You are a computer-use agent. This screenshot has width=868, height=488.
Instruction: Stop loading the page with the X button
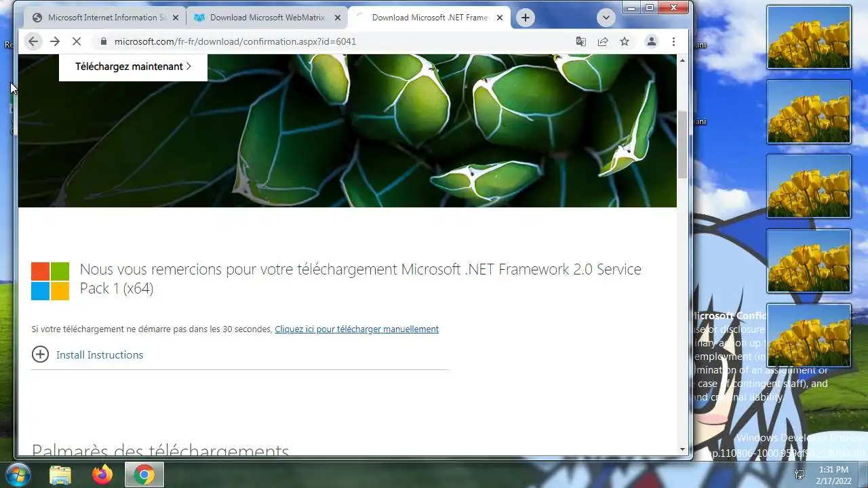77,41
